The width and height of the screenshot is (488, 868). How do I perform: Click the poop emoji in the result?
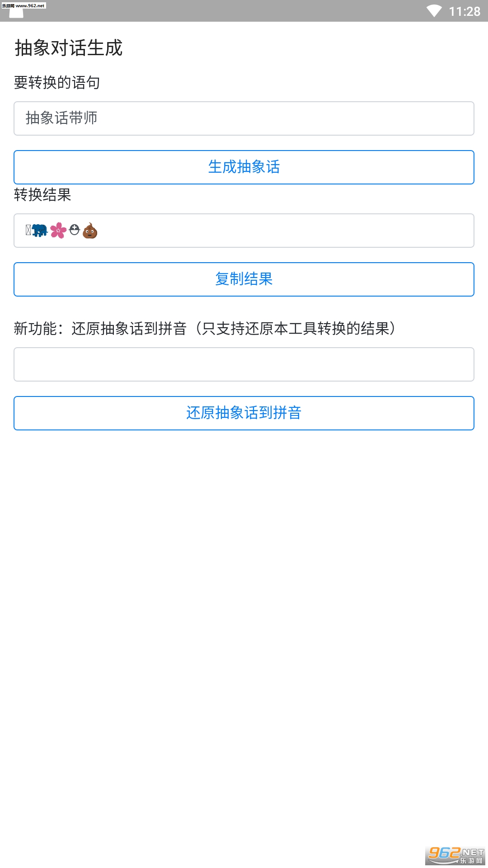(90, 231)
